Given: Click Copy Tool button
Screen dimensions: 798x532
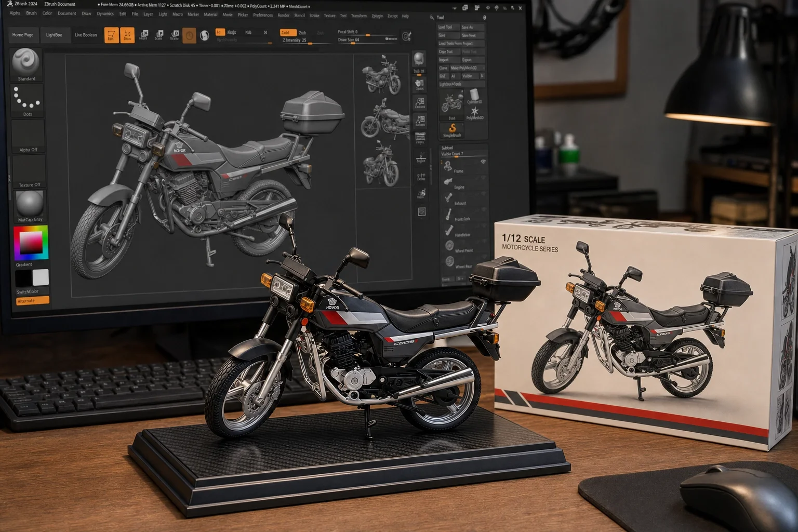Looking at the screenshot, I should (448, 51).
